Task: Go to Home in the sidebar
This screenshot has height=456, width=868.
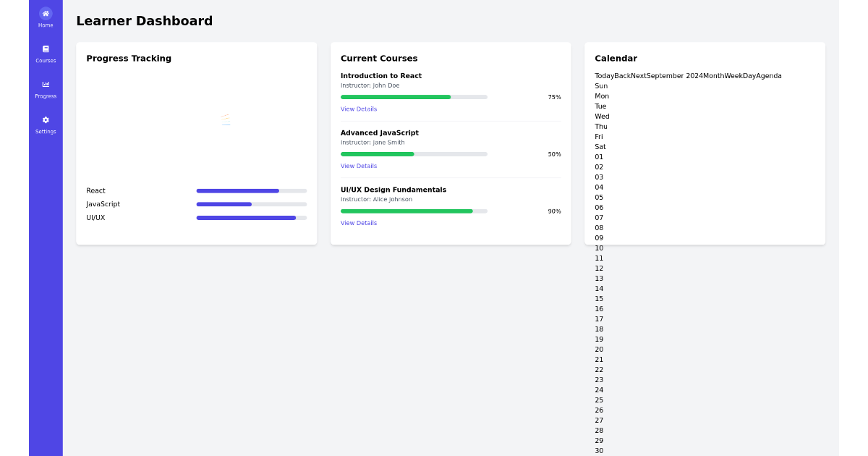Action: (46, 17)
